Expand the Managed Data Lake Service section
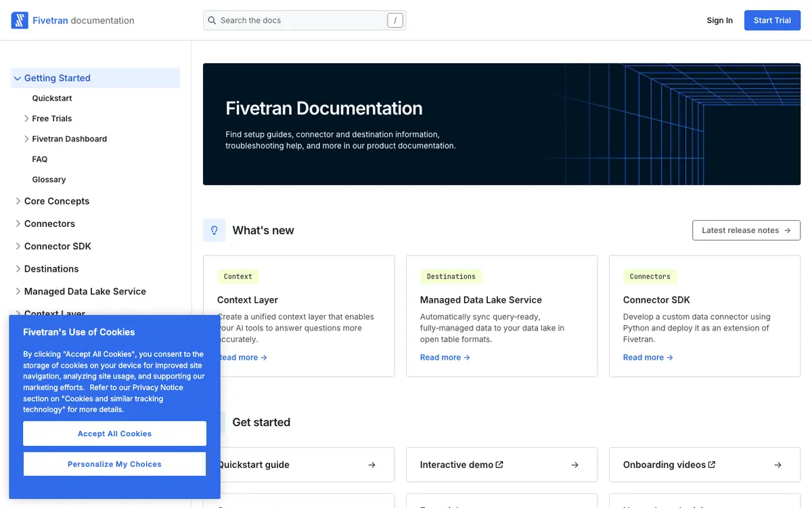This screenshot has width=812, height=508. click(x=18, y=291)
